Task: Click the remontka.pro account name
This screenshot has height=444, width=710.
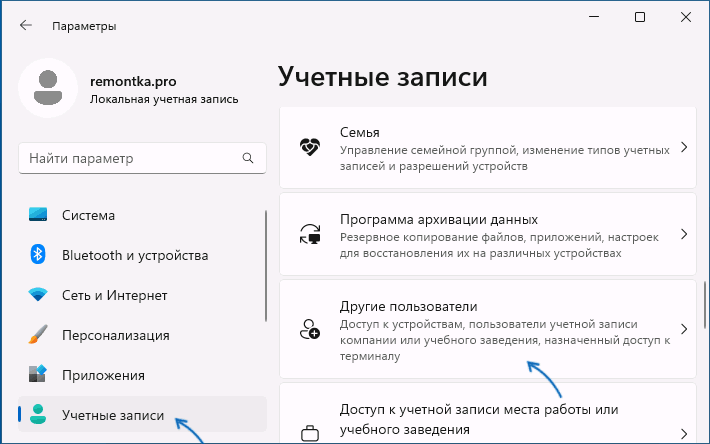Action: coord(133,81)
